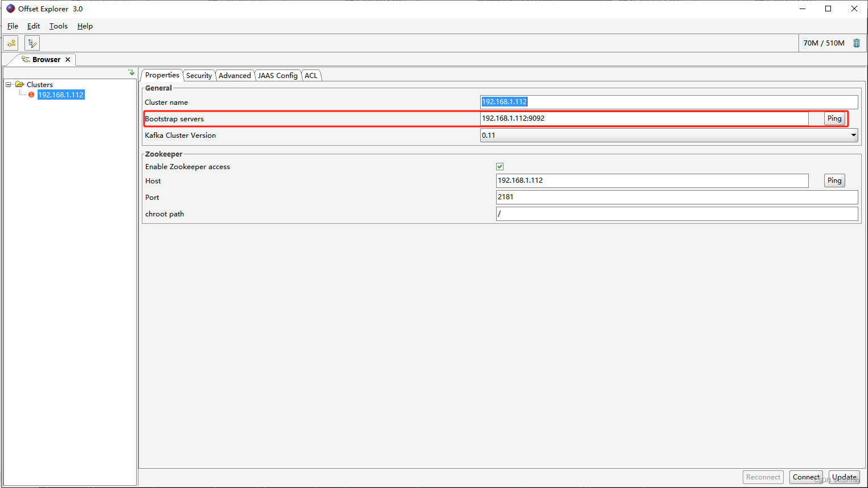Open the Kafka Cluster Version dropdown

click(853, 135)
